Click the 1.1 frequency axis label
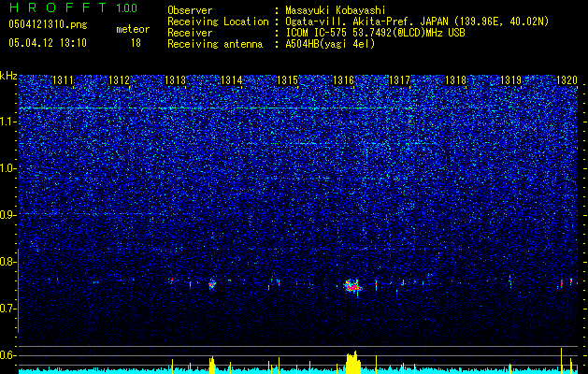Image resolution: width=588 pixels, height=374 pixels. 8,122
